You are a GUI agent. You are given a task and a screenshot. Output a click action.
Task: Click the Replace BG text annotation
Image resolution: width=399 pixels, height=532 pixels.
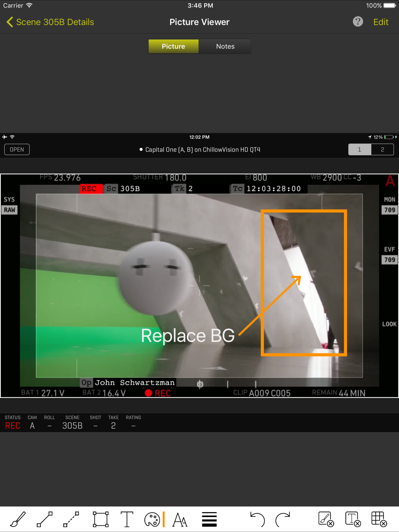coord(188,335)
